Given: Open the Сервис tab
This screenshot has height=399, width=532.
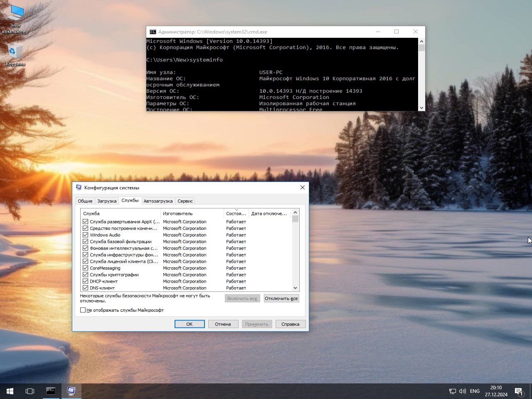Looking at the screenshot, I should coord(185,201).
